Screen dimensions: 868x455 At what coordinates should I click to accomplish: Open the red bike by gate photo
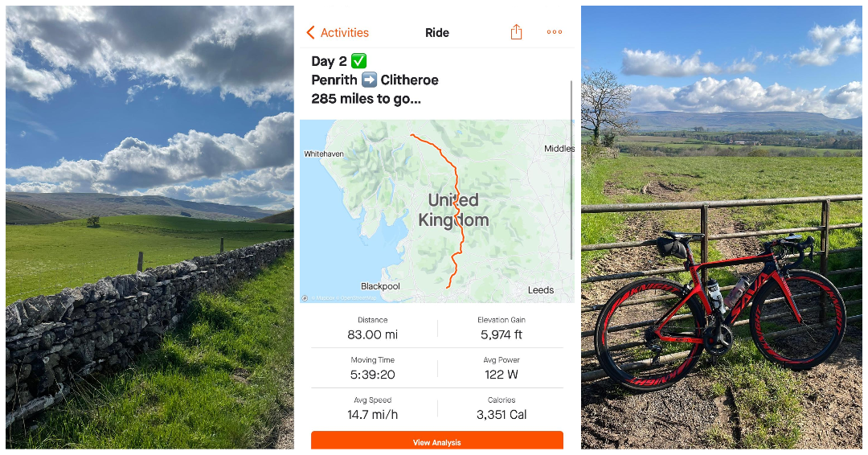pyautogui.click(x=721, y=227)
